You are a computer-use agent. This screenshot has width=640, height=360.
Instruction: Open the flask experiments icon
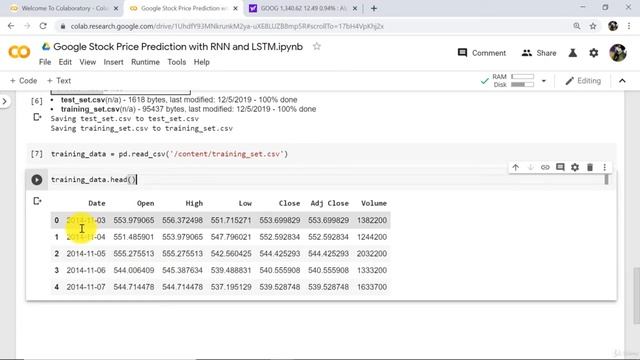click(573, 53)
